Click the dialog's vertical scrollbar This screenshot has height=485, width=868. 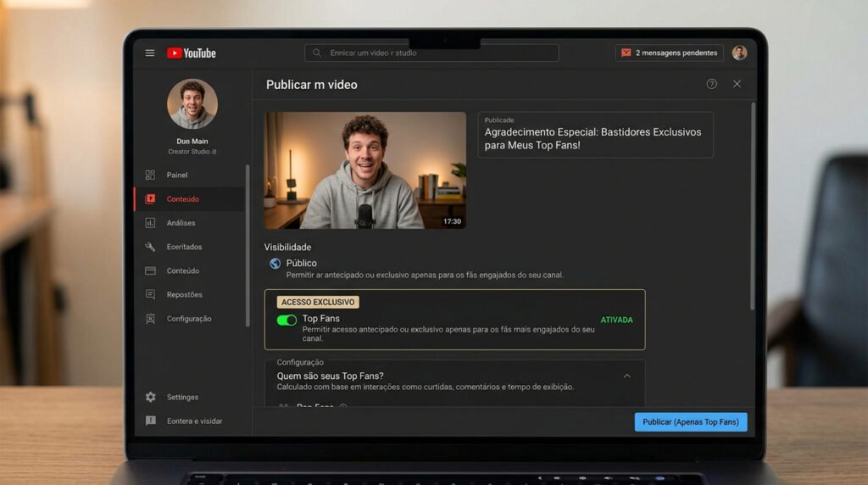[x=753, y=206]
